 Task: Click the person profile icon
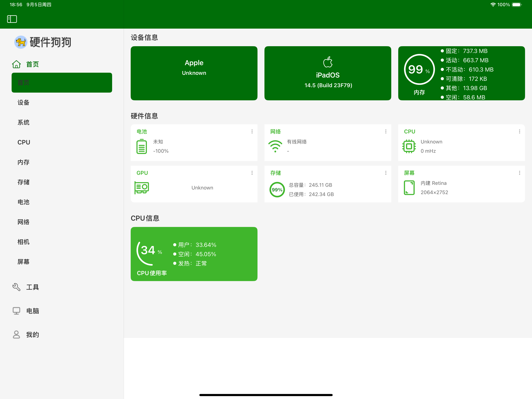point(16,335)
